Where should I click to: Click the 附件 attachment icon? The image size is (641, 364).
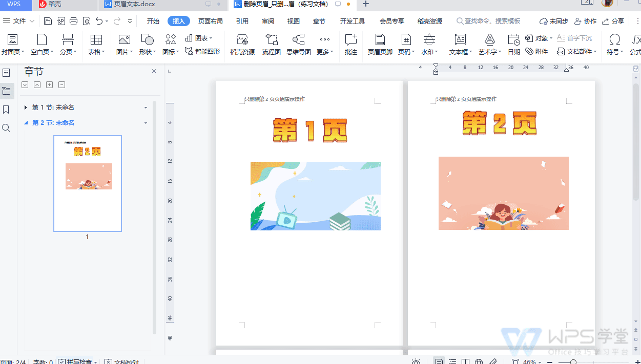click(536, 51)
